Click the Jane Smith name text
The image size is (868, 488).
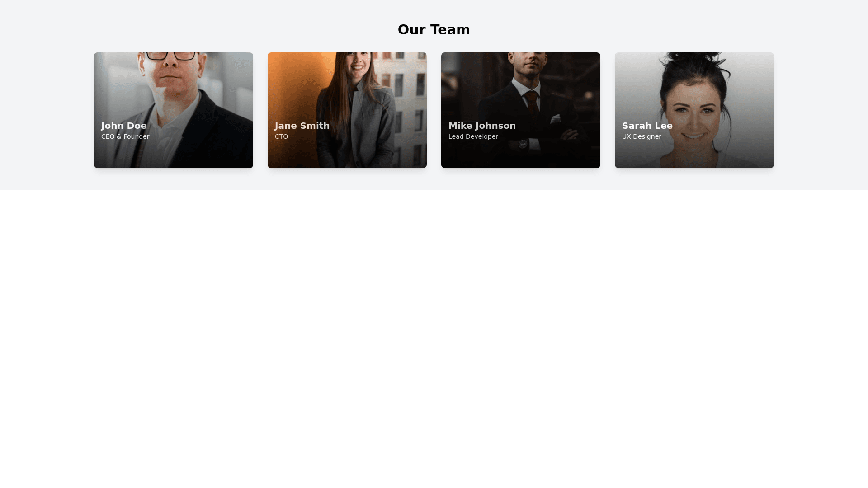pos(302,126)
